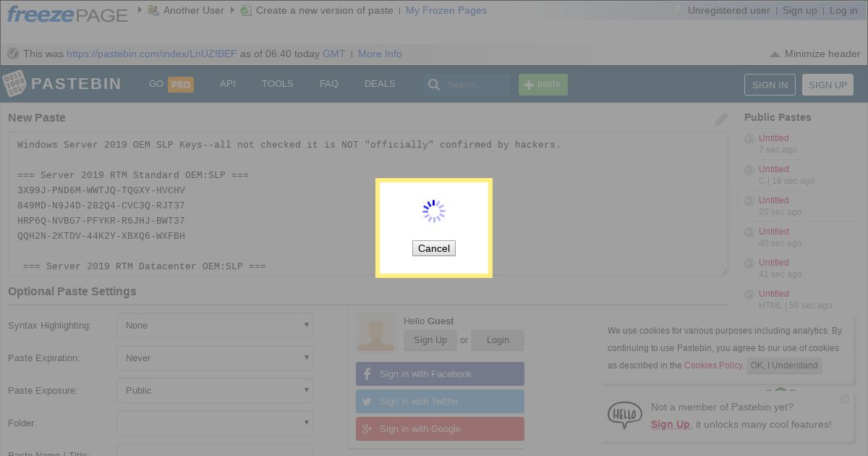This screenshot has height=456, width=868.
Task: Click Sign Up link in member popup
Action: coord(670,425)
